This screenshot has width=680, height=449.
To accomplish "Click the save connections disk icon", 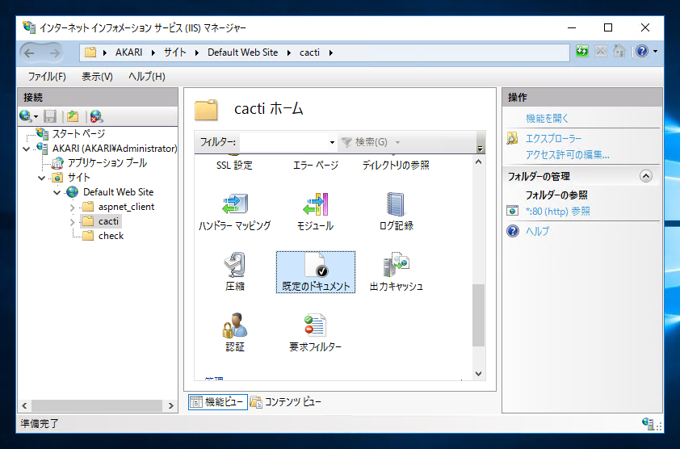I will point(50,116).
